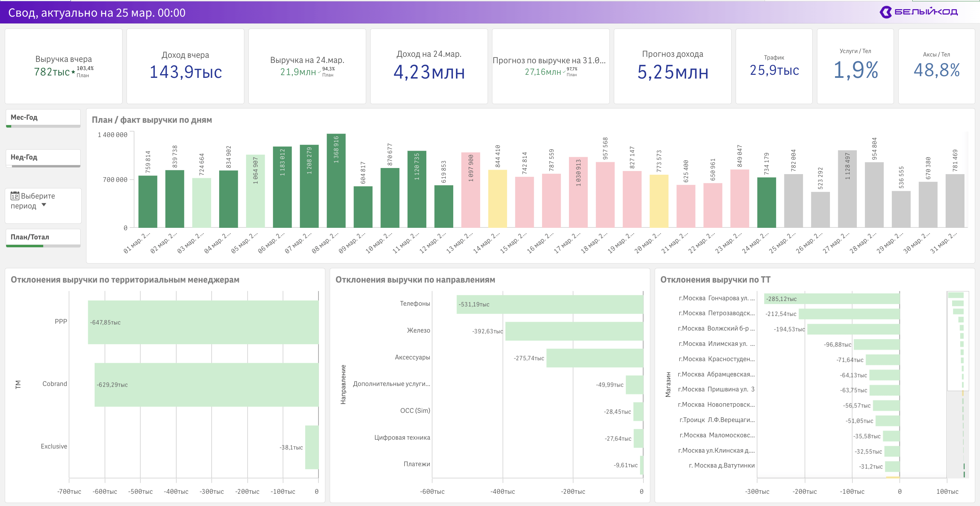Click the Трафик KPI tile
Image resolution: width=980 pixels, height=506 pixels.
(774, 66)
